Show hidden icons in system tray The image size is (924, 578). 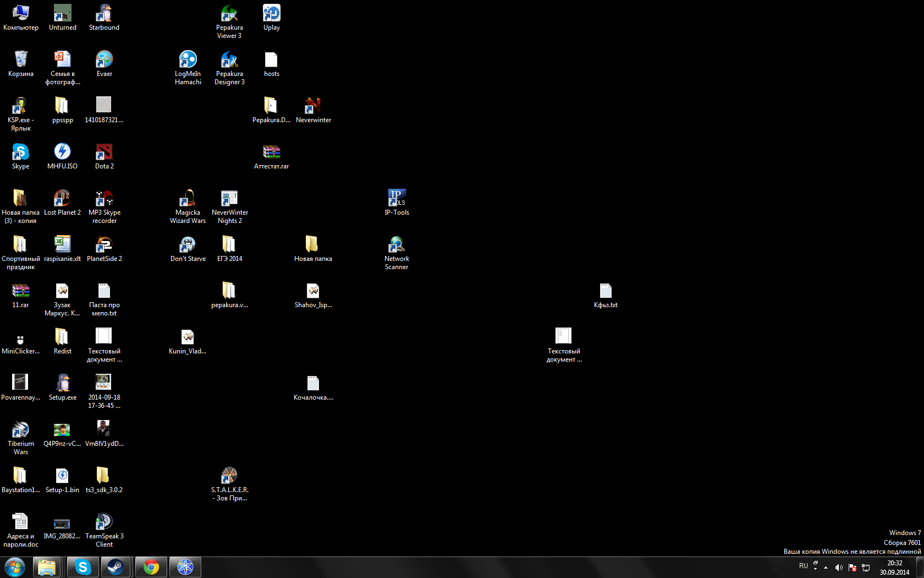[x=826, y=568]
